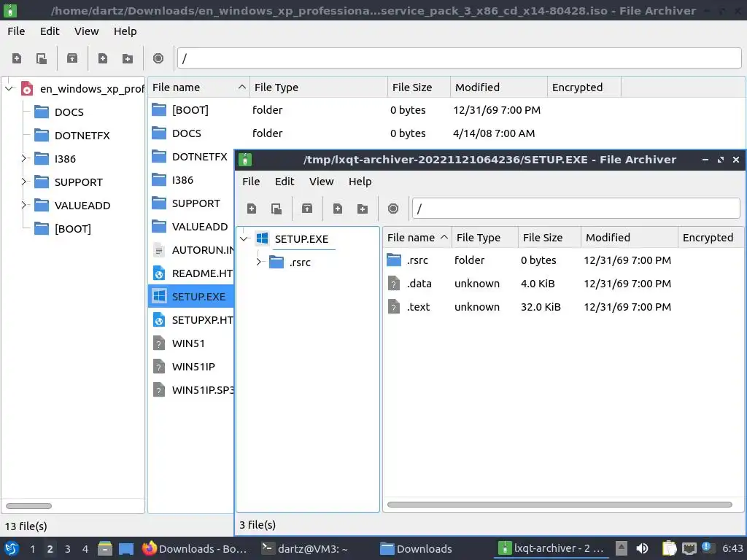Click circular stop icon in SETUP.EXE window toolbar

(393, 209)
